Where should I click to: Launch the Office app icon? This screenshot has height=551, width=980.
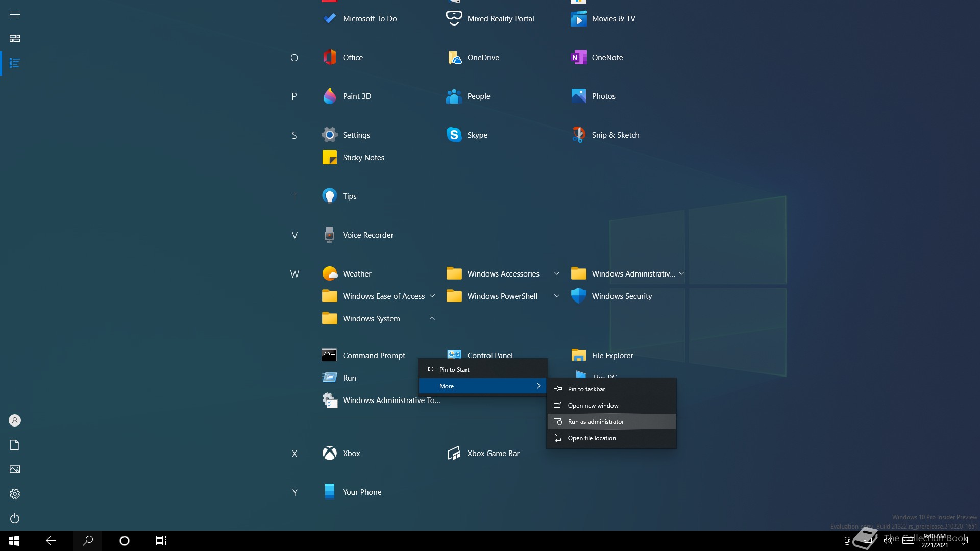coord(330,57)
